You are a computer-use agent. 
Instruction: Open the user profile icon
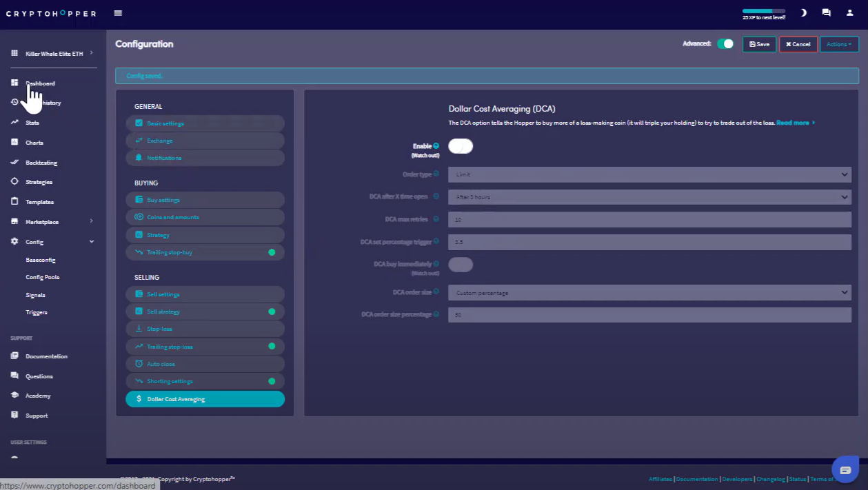(849, 13)
